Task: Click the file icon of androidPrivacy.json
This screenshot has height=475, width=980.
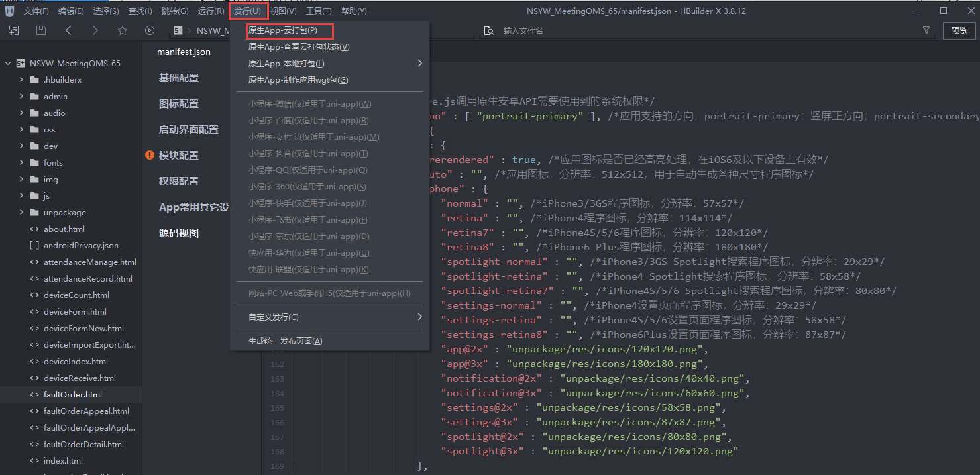Action: tap(34, 245)
